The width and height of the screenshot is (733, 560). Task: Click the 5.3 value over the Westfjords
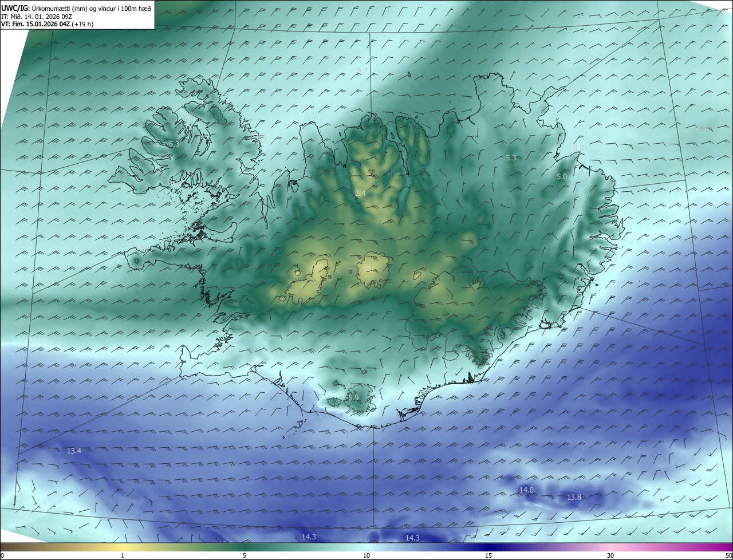174,144
